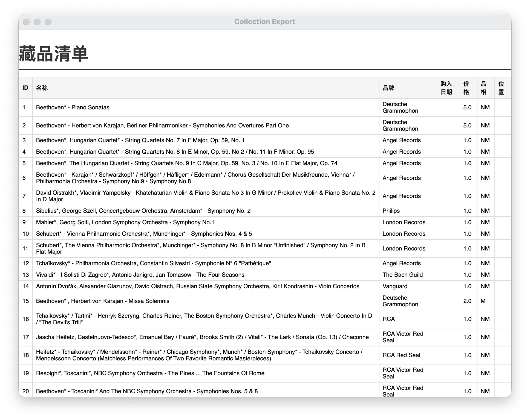The image size is (530, 420).
Task: Click the 名称 column header
Action: pyautogui.click(x=206, y=88)
